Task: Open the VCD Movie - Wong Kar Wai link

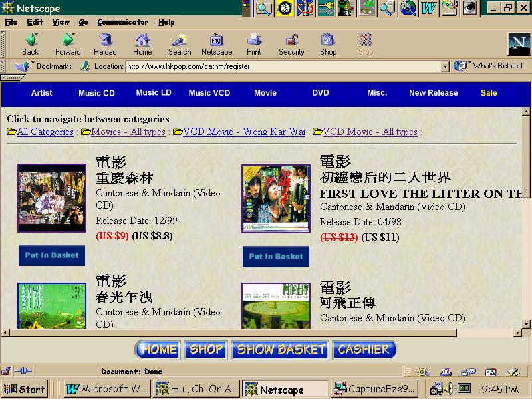Action: 244,132
